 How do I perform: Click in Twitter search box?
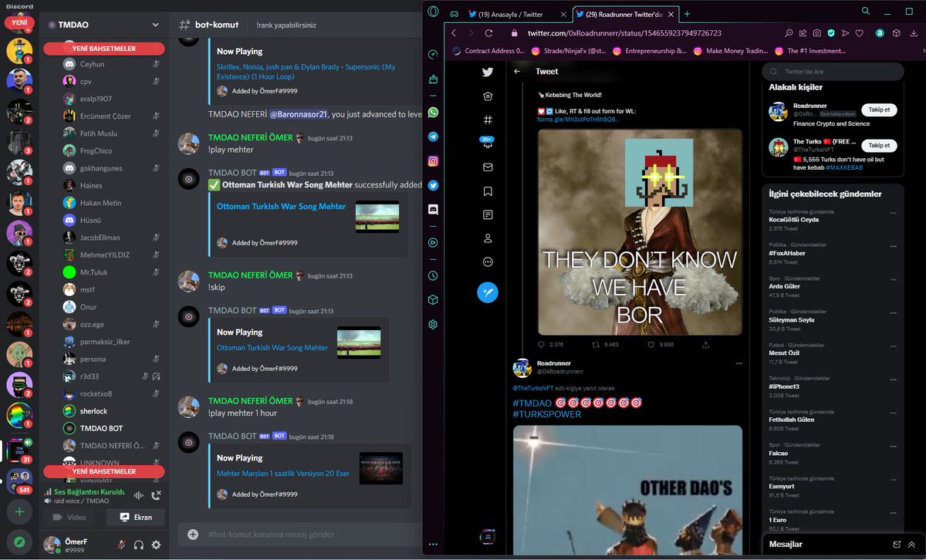[x=833, y=72]
